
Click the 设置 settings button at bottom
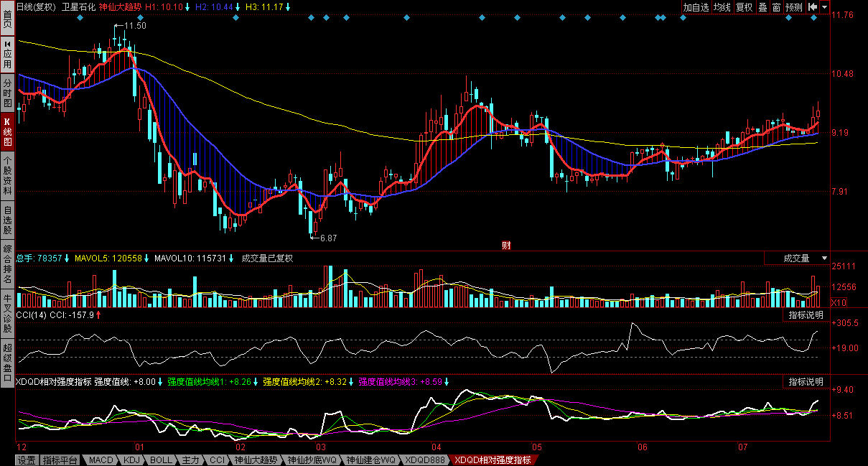pyautogui.click(x=27, y=460)
